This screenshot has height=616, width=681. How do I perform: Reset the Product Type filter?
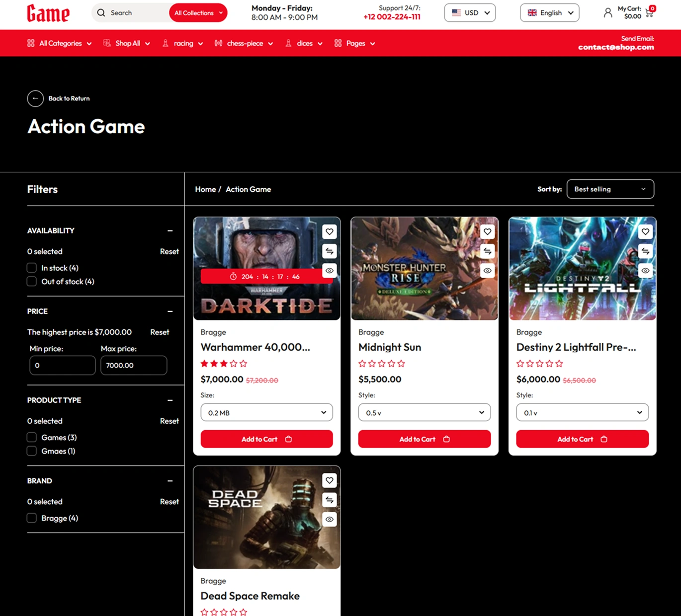[x=170, y=421]
